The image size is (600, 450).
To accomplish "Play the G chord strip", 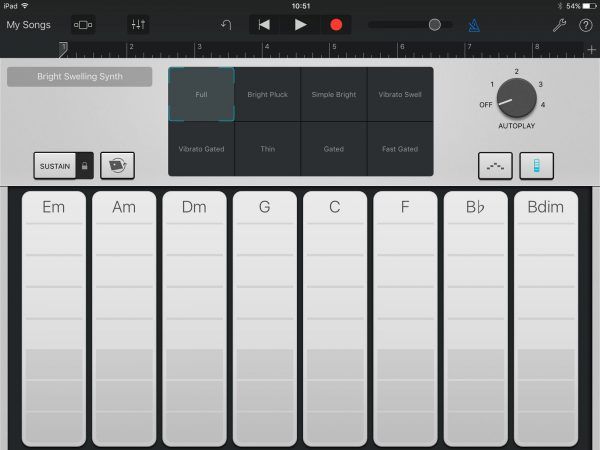I will coord(265,318).
